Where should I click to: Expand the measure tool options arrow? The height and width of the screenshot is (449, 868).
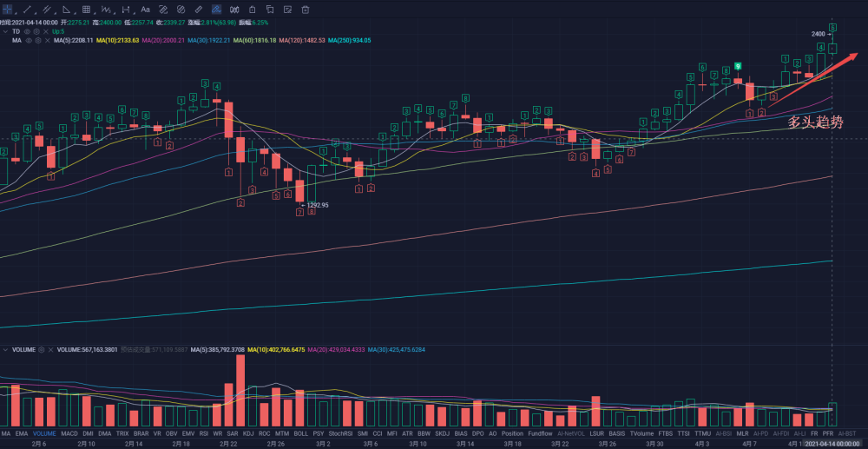point(135,13)
